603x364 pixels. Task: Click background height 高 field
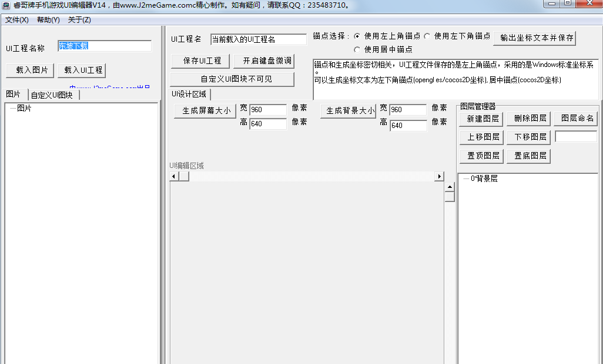point(408,126)
